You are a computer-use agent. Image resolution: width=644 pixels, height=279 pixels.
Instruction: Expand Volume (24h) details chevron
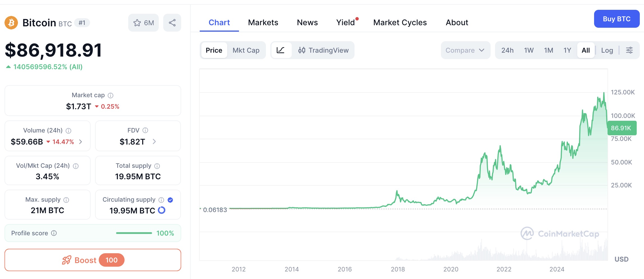[x=81, y=142]
